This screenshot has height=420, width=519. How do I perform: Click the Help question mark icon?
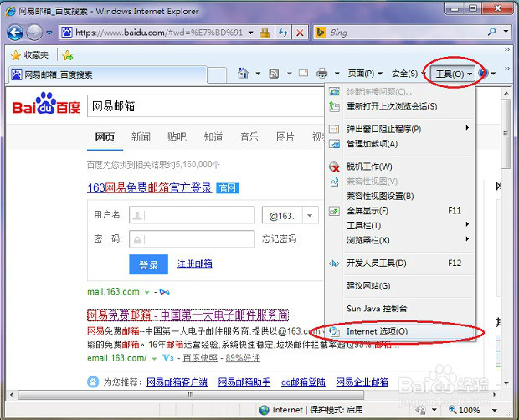point(484,74)
